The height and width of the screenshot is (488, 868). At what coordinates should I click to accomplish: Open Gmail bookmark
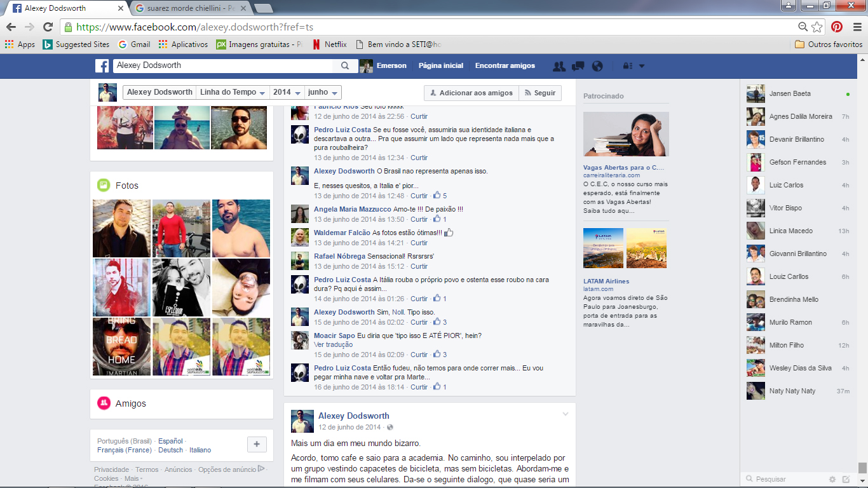134,44
